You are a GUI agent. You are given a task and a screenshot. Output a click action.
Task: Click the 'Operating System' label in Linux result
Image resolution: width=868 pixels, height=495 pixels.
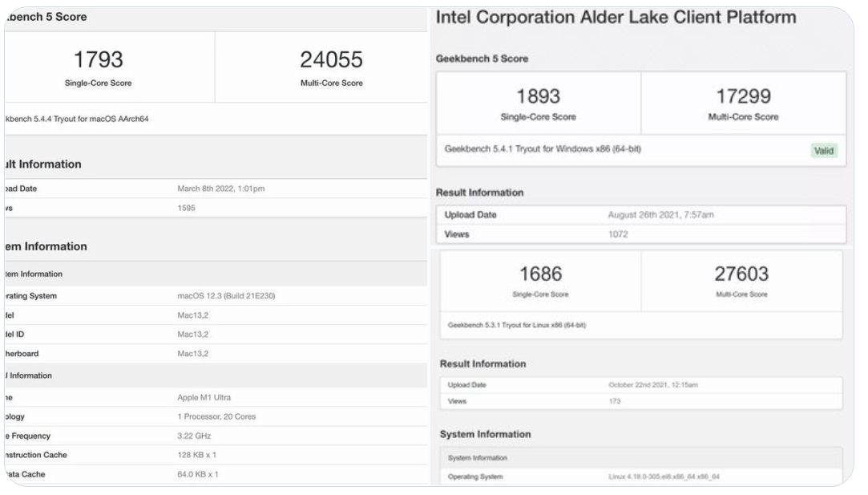point(475,477)
